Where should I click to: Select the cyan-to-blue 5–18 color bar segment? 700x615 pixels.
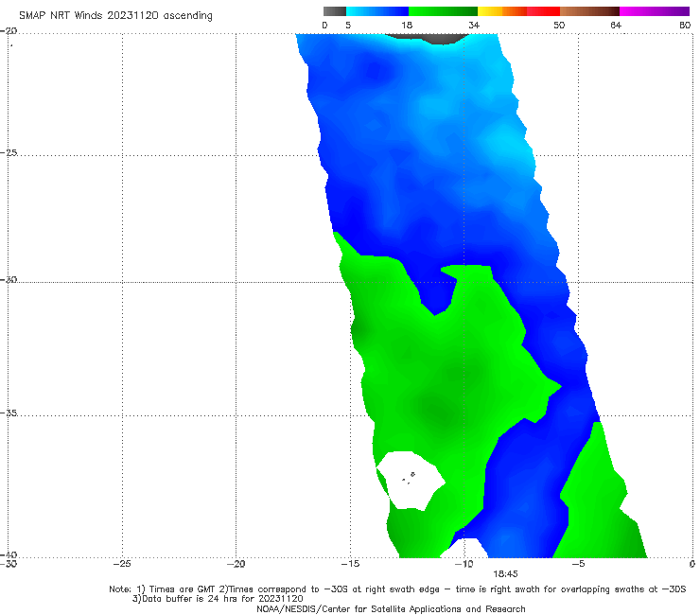(377, 11)
